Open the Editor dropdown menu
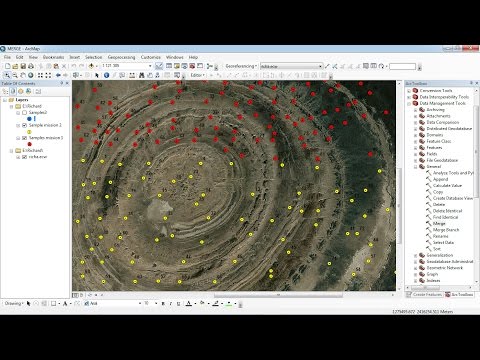Screen dimensions: 480x360 (198, 75)
